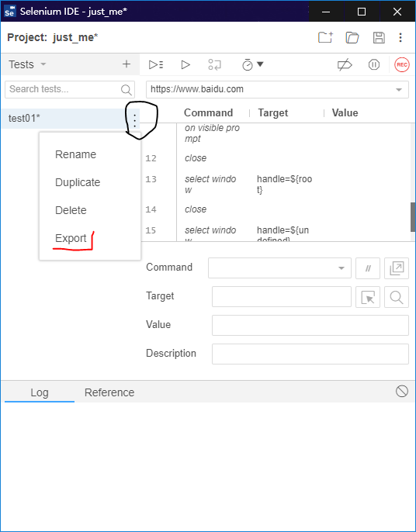Open the project's more options menu
The width and height of the screenshot is (416, 532).
pos(400,37)
